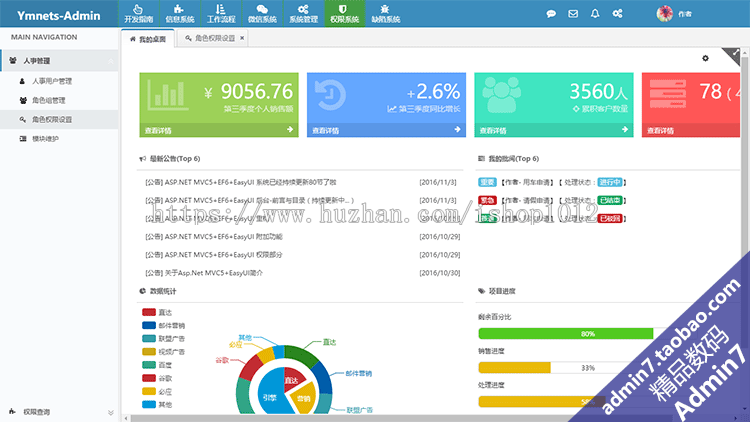750x422 pixels.
Task: Click the 紧急 tag on 请假申请 row
Action: point(487,200)
